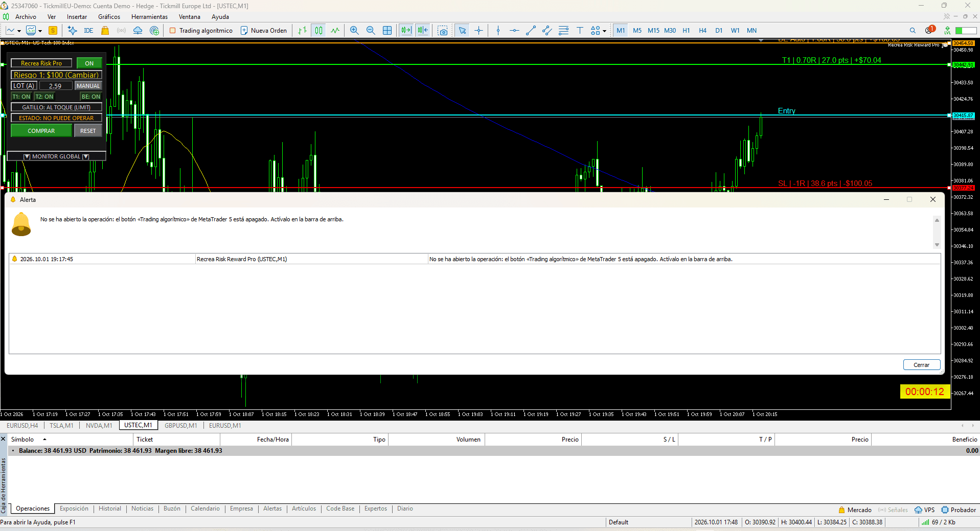Select the trendline drawing tool
The width and height of the screenshot is (980, 531).
coord(531,31)
